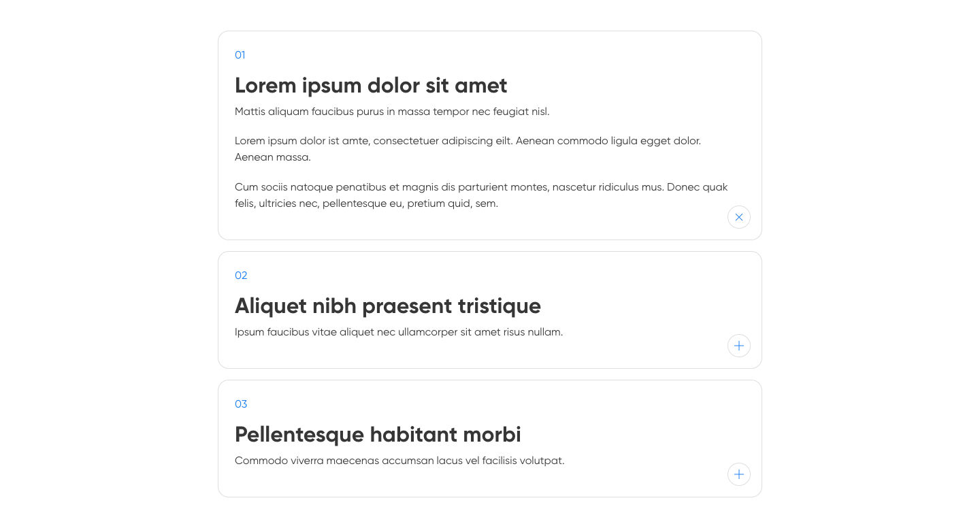Open the "Aliquet nibh praesent tristique" heading

(387, 306)
